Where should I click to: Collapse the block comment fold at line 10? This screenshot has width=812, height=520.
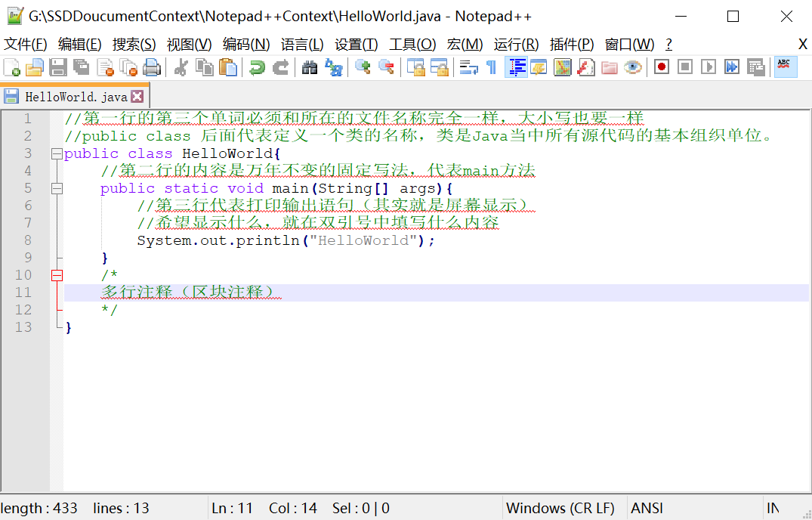click(57, 275)
